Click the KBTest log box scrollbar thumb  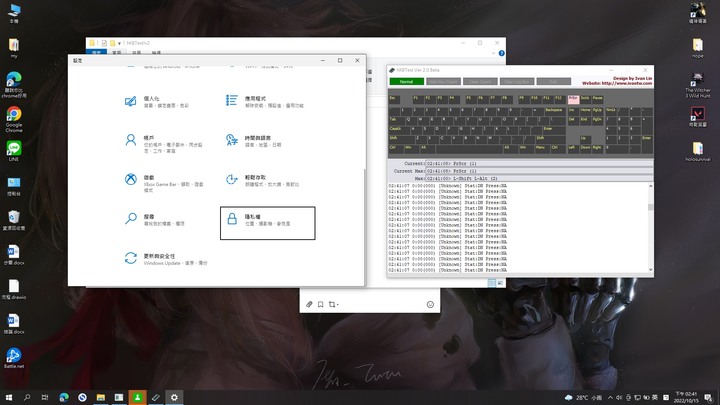pos(650,207)
